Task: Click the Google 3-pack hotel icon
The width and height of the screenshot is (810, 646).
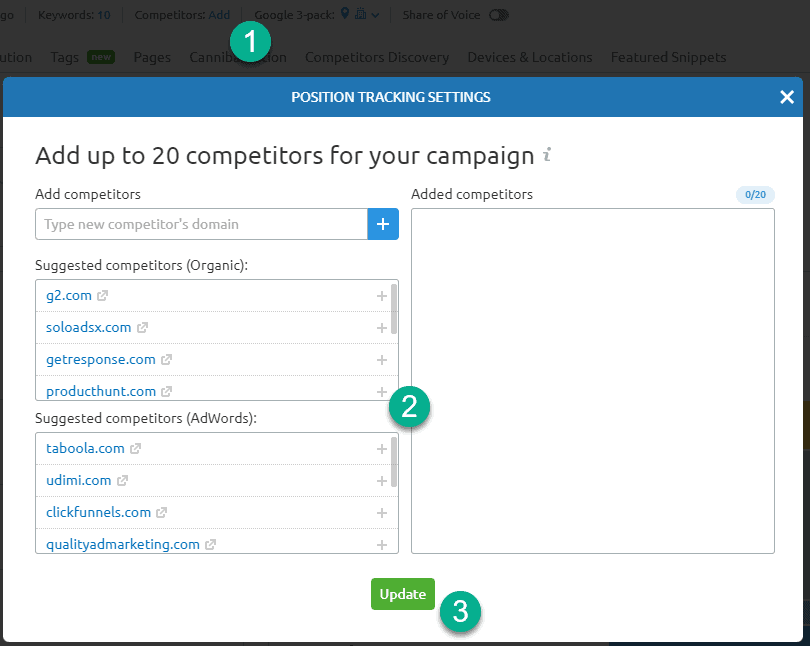Action: click(361, 14)
